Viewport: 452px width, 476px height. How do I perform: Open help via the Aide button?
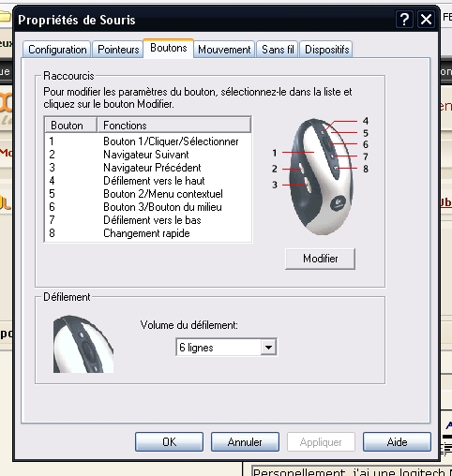point(397,442)
